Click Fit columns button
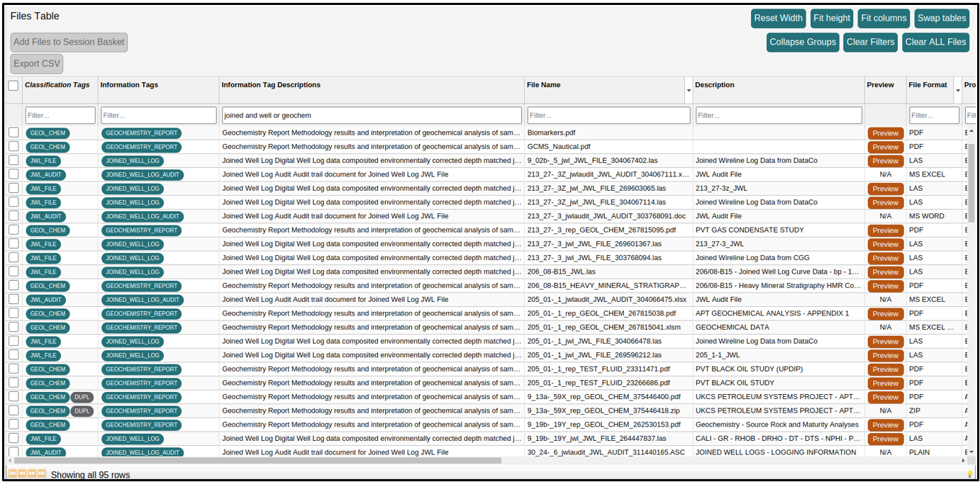 click(884, 18)
